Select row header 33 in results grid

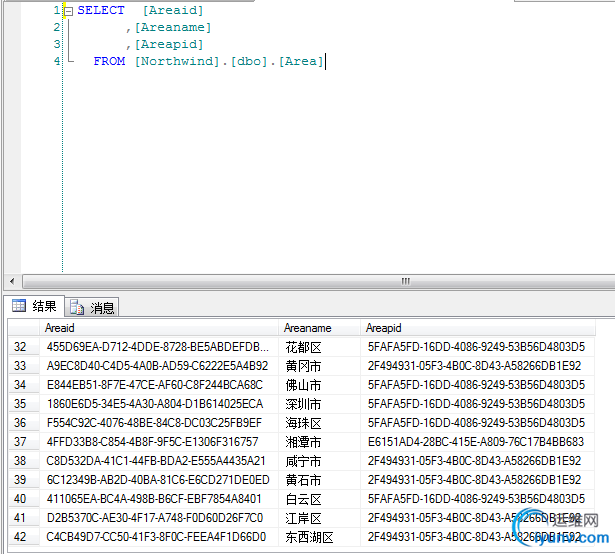point(24,366)
